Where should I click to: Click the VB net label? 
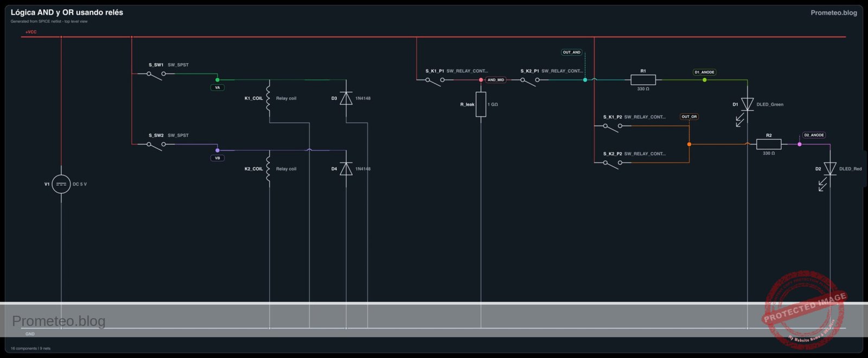coord(218,158)
